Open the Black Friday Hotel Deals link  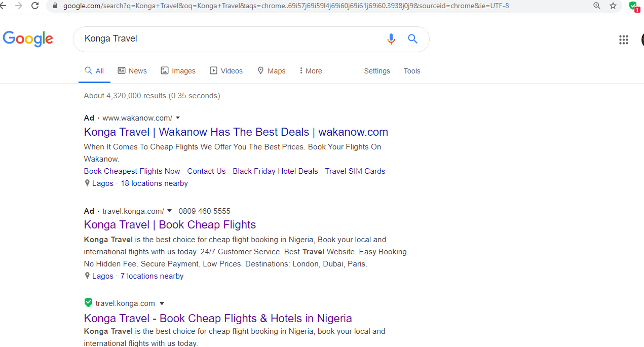click(x=275, y=171)
